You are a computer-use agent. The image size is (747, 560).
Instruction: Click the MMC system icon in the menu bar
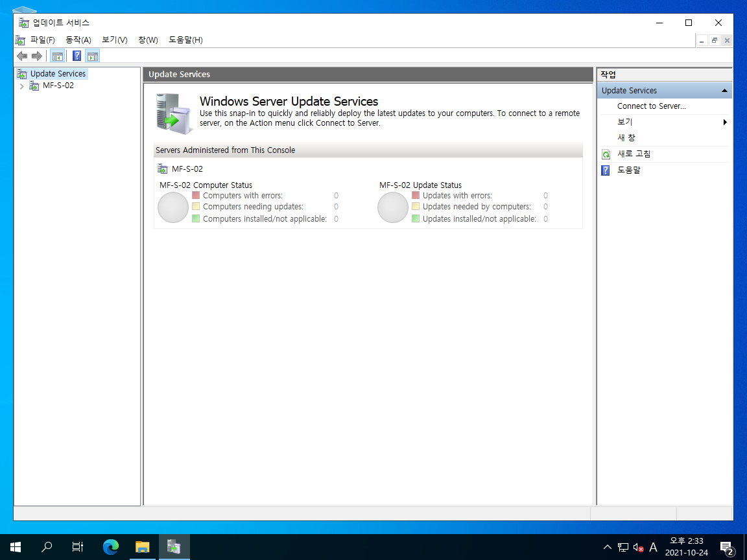(x=20, y=40)
